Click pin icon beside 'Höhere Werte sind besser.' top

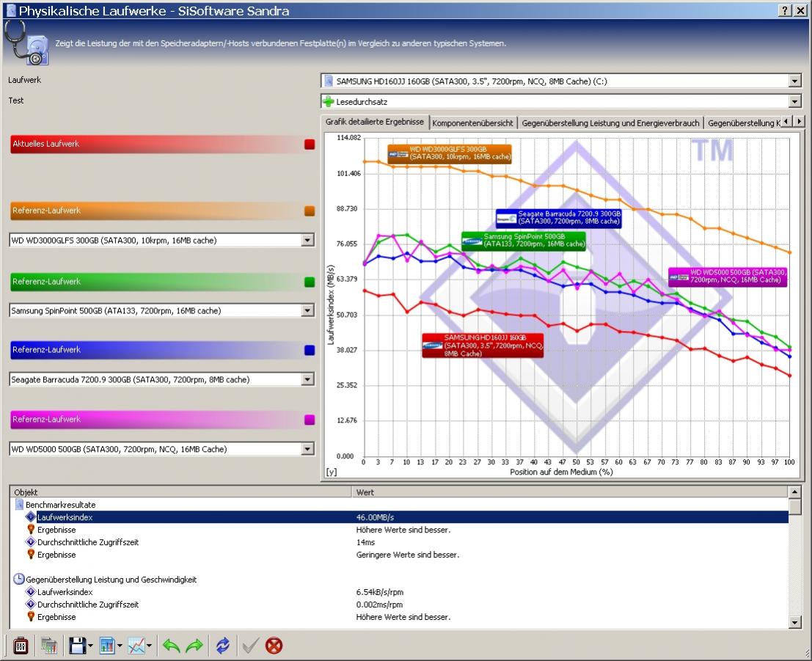pos(31,530)
